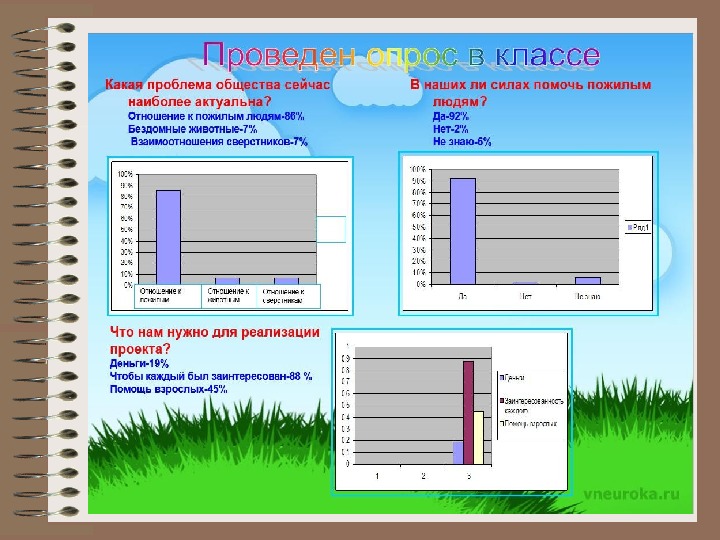Click the "Ряд1" legend label

tap(641, 227)
